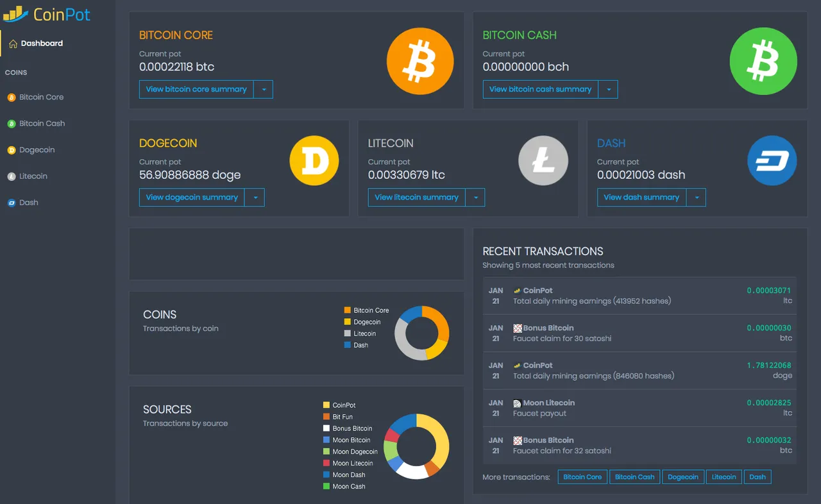
Task: Click the large blue Dash logo
Action: (772, 161)
